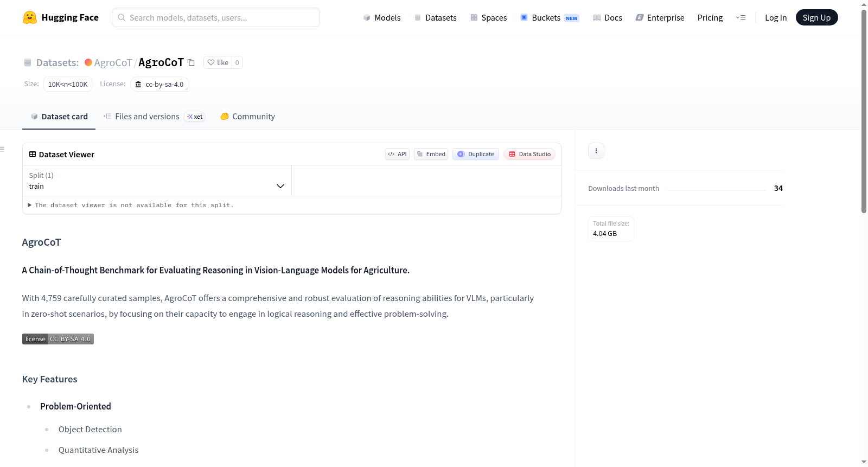Open Buckets in the navigation
This screenshot has height=467, width=868.
click(550, 17)
